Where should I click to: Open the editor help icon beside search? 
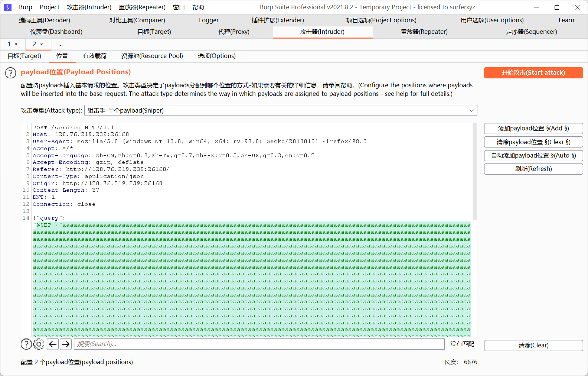tap(26, 344)
